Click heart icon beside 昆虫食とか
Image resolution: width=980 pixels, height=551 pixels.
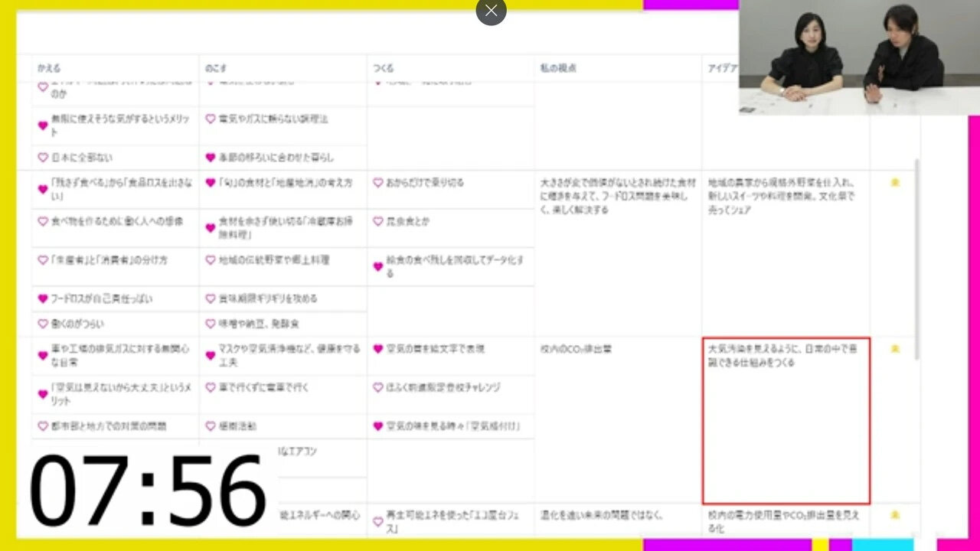pyautogui.click(x=377, y=221)
